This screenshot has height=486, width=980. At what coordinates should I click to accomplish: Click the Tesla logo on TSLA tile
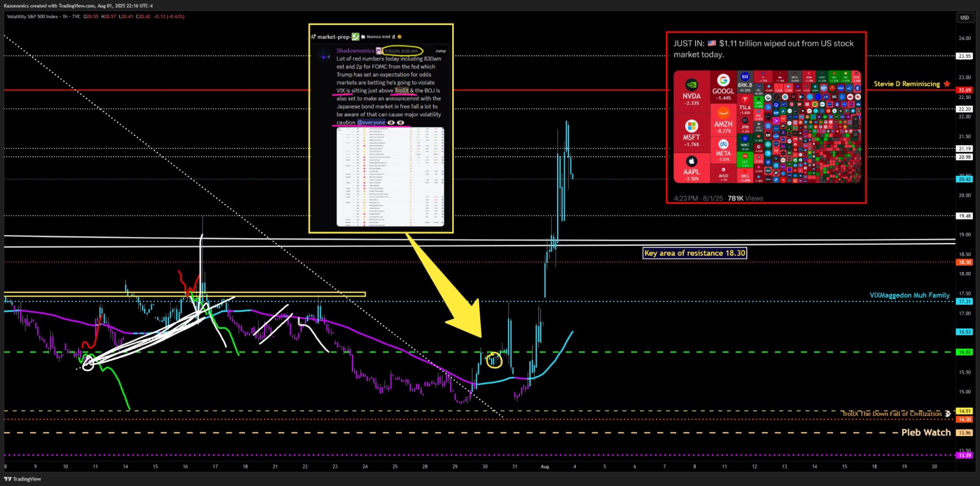point(745,99)
